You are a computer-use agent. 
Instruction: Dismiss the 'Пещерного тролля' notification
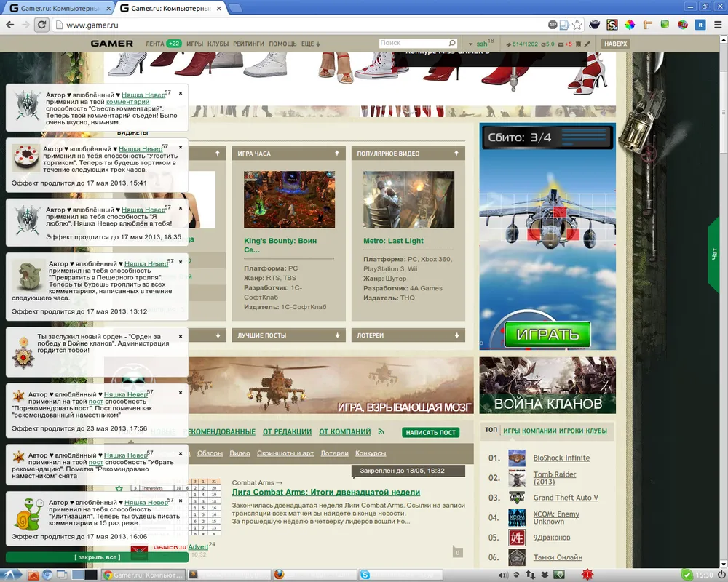coord(181,262)
